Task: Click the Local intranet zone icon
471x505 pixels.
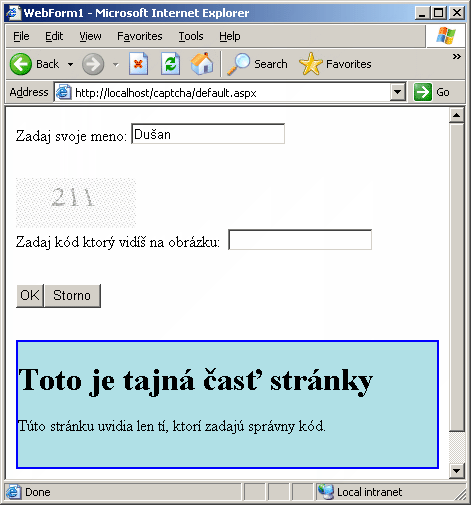Action: pyautogui.click(x=325, y=492)
